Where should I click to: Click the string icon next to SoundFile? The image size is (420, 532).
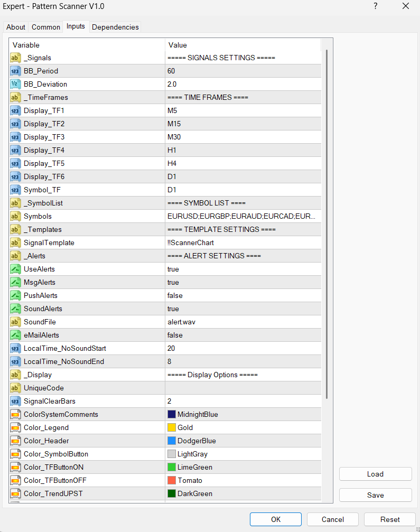(x=15, y=322)
